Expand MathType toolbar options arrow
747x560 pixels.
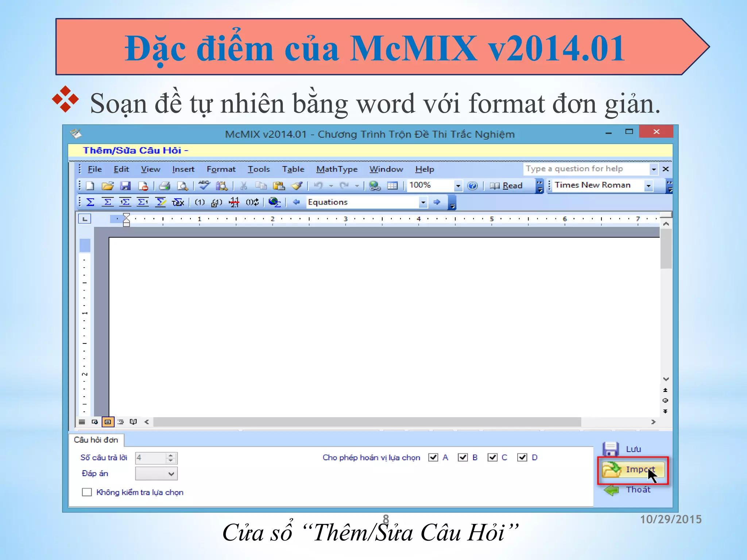tap(452, 203)
